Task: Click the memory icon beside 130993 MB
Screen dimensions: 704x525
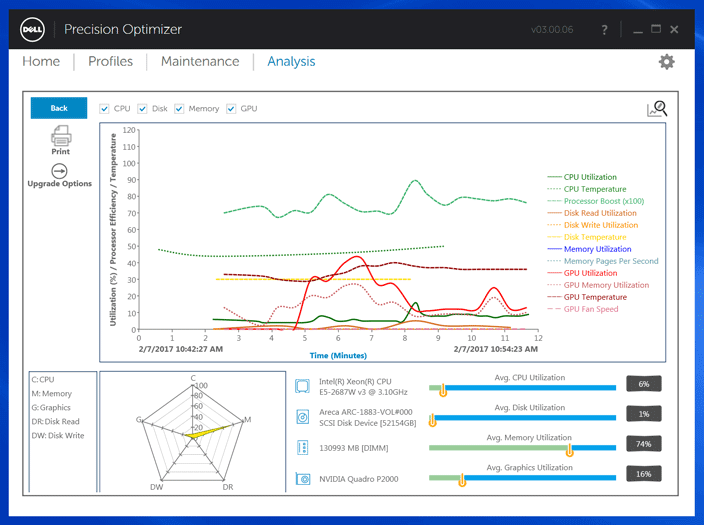Action: pyautogui.click(x=303, y=448)
